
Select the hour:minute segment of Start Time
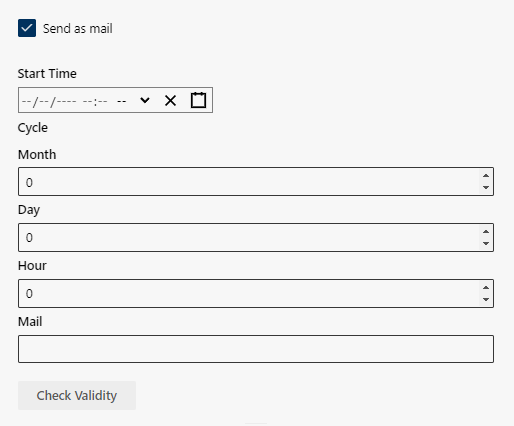click(95, 101)
